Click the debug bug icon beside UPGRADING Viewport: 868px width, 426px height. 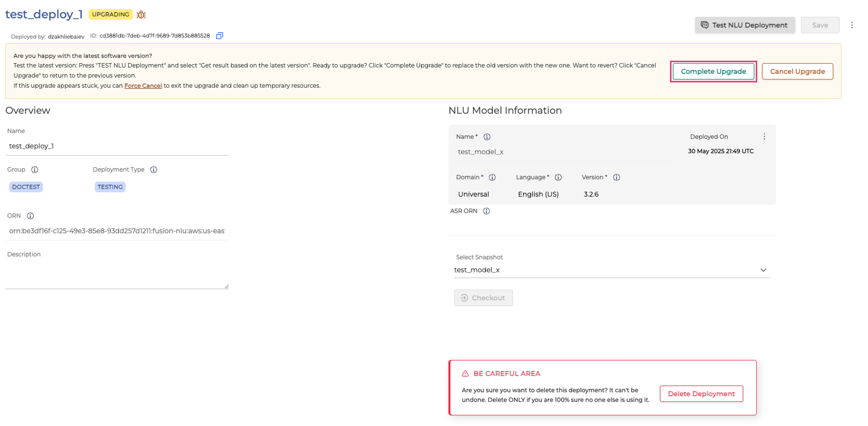(141, 14)
